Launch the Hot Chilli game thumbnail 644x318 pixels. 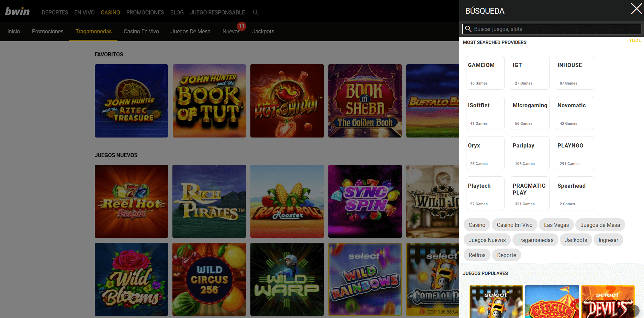pyautogui.click(x=287, y=101)
